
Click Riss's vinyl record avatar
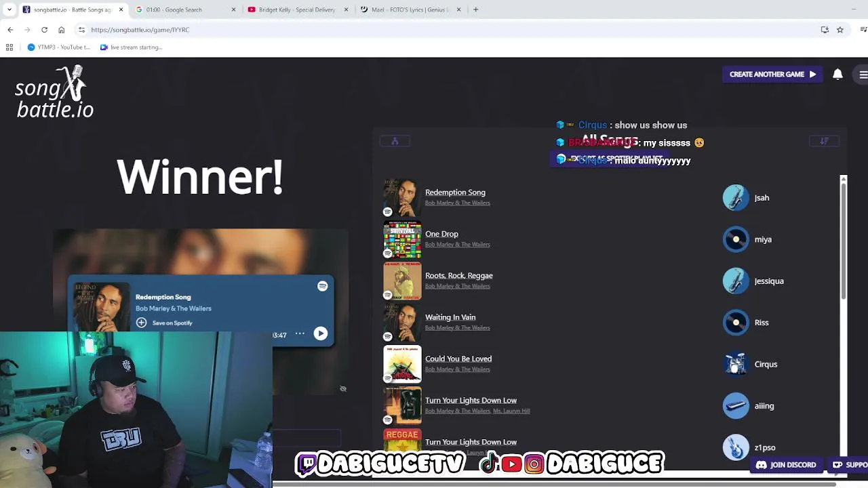736,323
